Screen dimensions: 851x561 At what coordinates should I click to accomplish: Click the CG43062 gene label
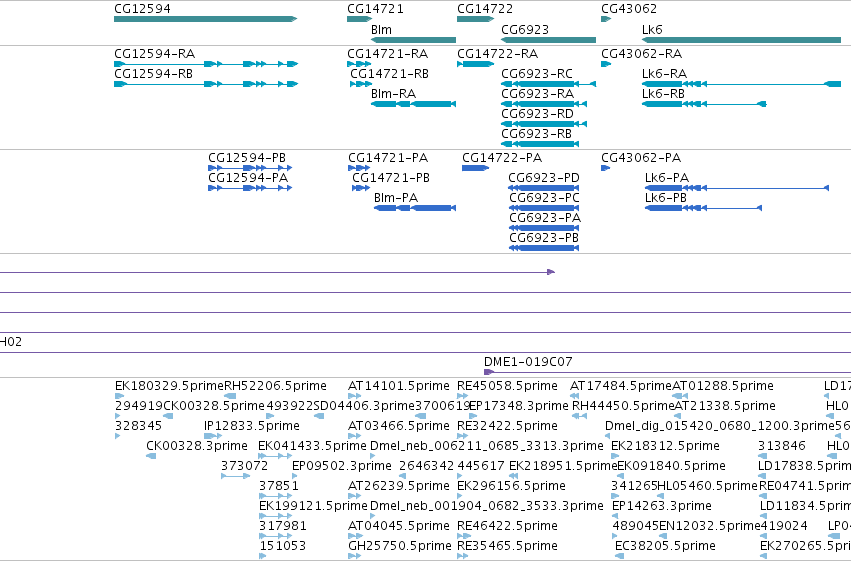(x=629, y=9)
